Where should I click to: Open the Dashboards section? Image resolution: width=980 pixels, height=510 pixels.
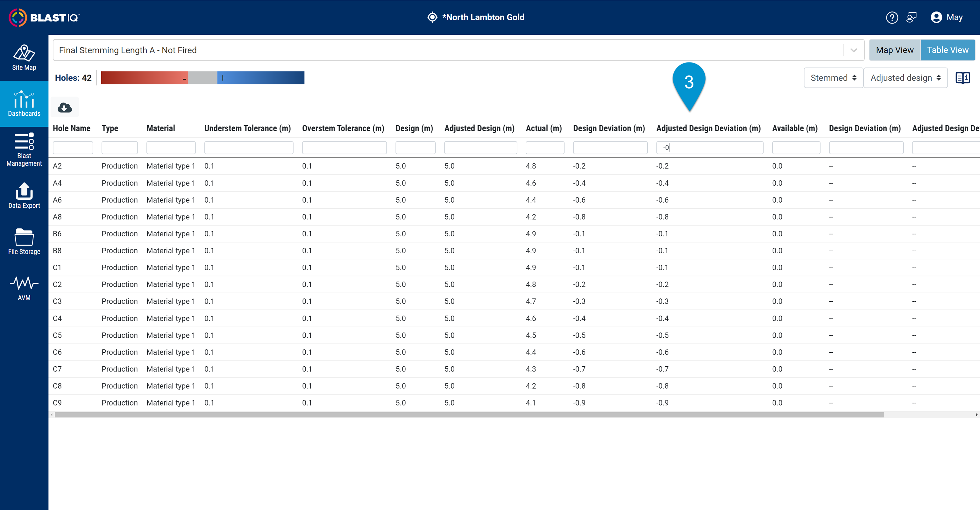24,104
